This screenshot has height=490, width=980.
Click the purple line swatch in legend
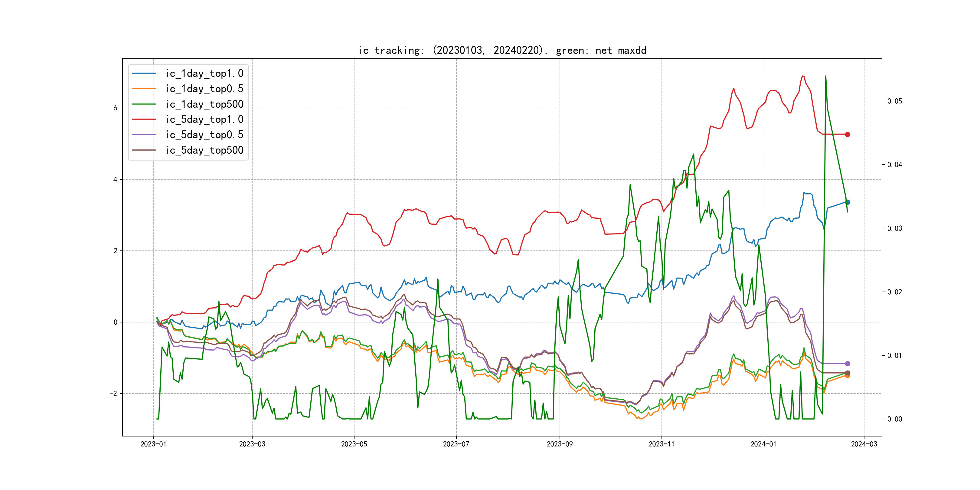[144, 135]
